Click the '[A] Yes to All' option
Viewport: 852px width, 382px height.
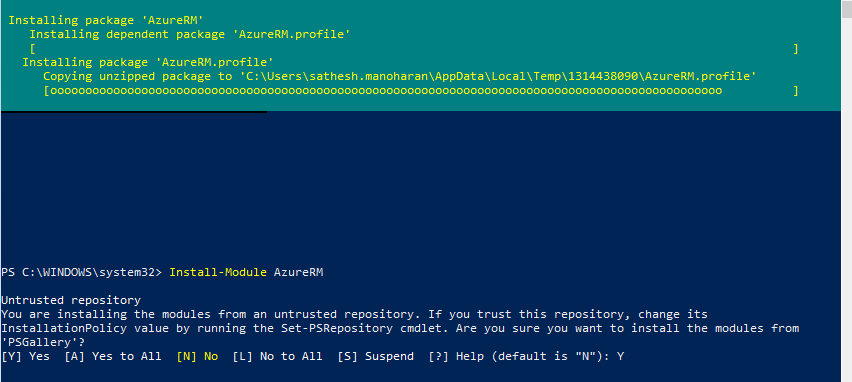[112, 356]
